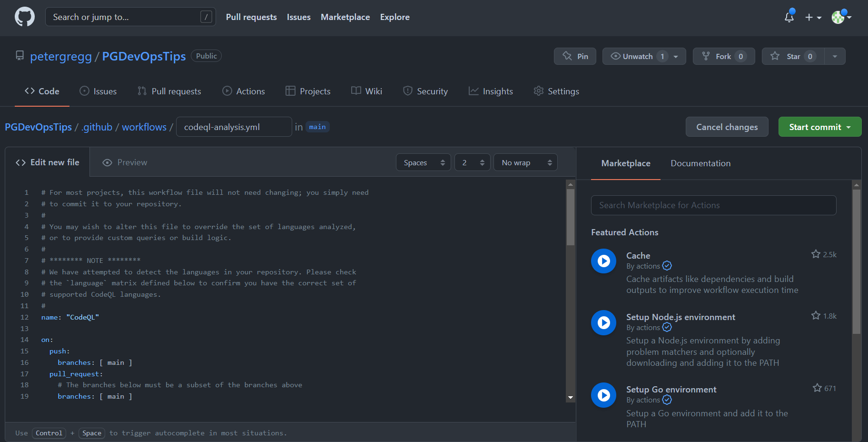868x442 pixels.
Task: Open the user avatar menu
Action: (841, 17)
